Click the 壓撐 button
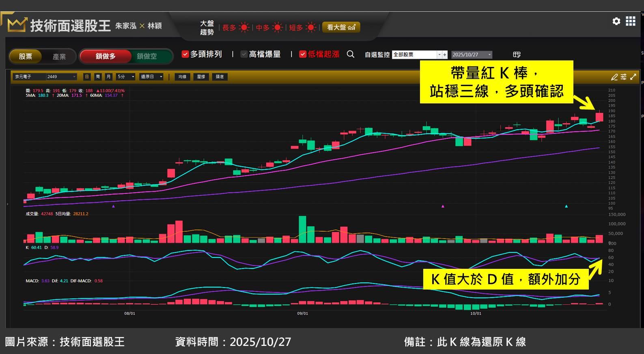Image resolution: width=644 pixels, height=354 pixels. pyautogui.click(x=201, y=77)
